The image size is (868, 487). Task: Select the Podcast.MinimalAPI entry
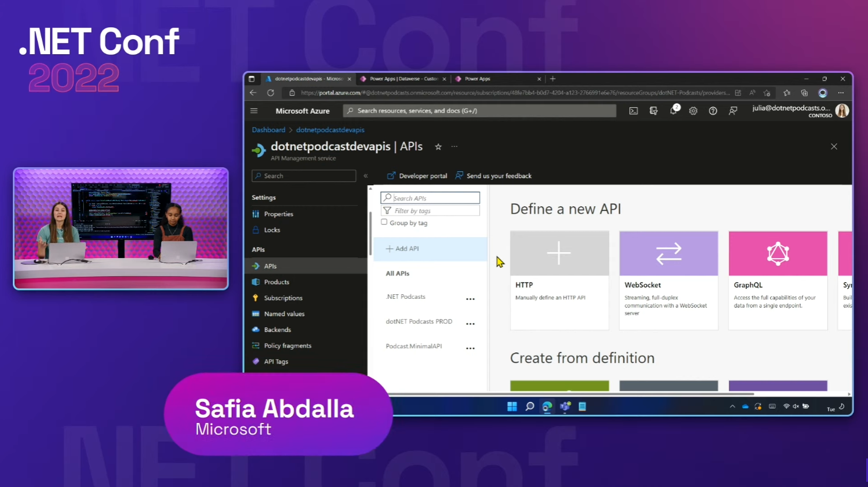point(414,346)
